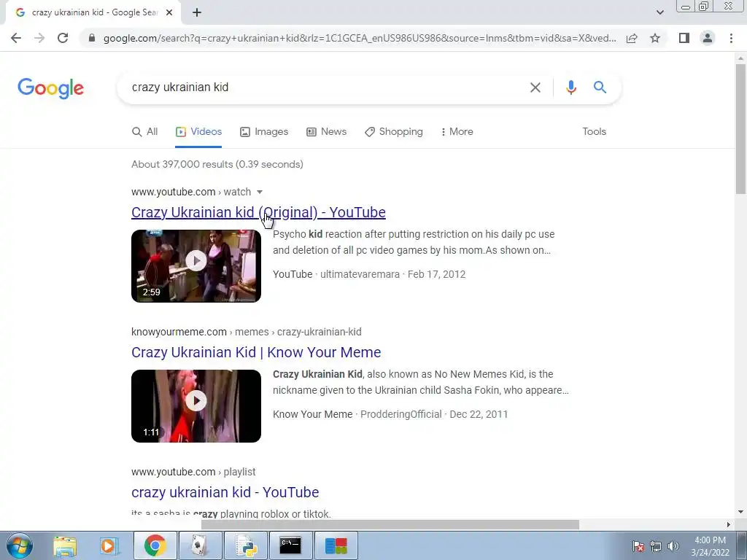Screen dimensions: 747x560
Task: Open Action Center flag tray icon
Action: click(x=638, y=546)
